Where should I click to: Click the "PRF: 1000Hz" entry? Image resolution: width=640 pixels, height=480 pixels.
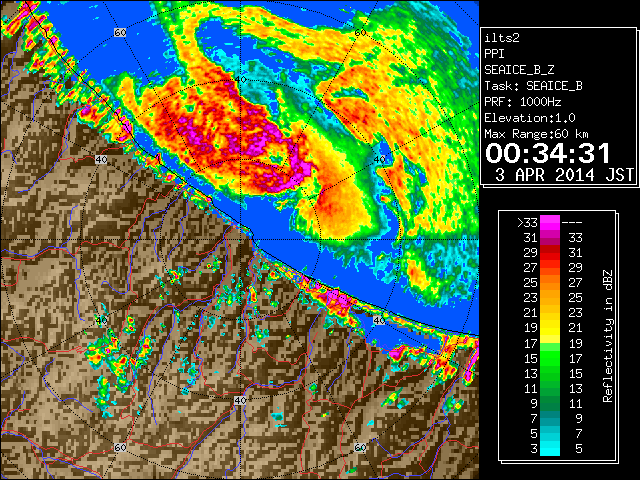click(522, 102)
